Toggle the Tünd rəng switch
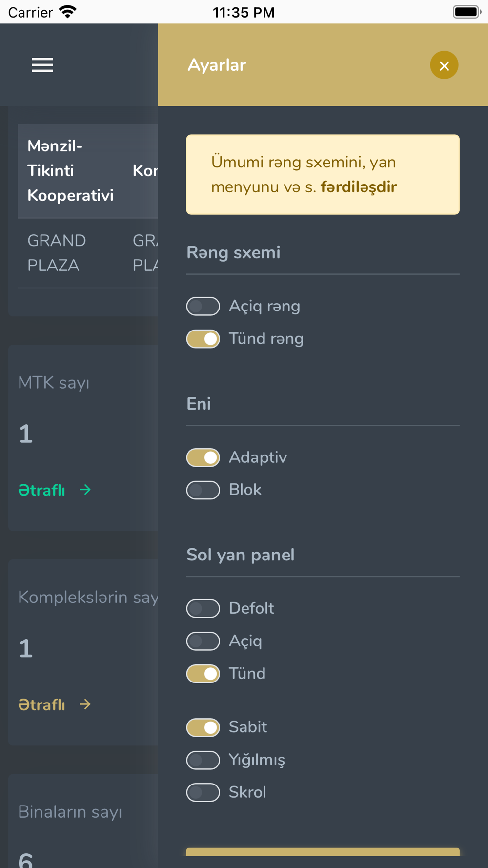This screenshot has width=488, height=868. point(203,339)
